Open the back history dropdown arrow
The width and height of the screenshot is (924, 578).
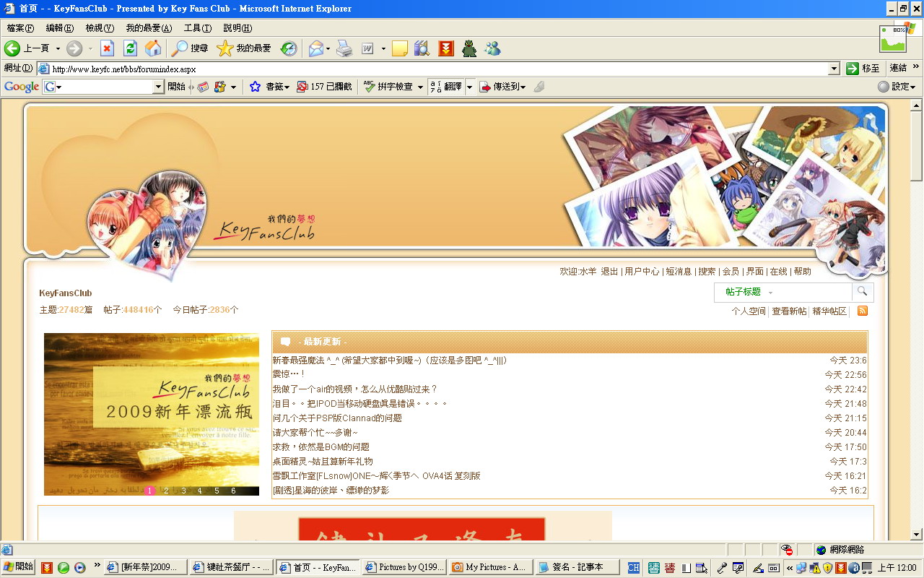click(x=58, y=48)
